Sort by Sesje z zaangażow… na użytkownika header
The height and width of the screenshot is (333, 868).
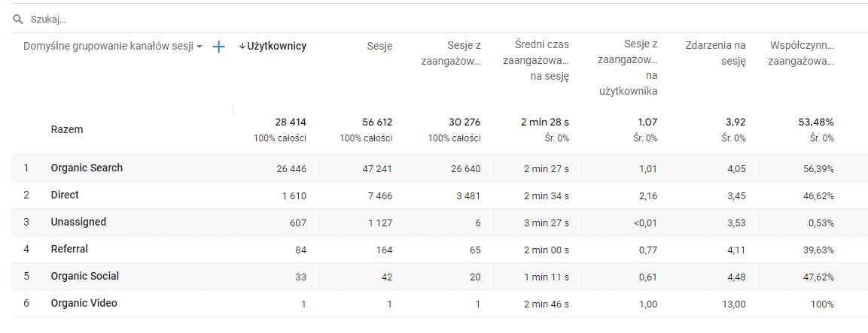point(627,68)
